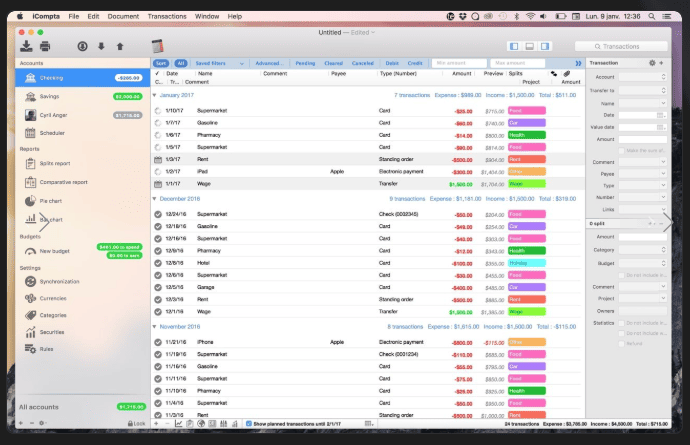Collapse the December 2016 group
This screenshot has width=690, height=445.
[x=154, y=199]
